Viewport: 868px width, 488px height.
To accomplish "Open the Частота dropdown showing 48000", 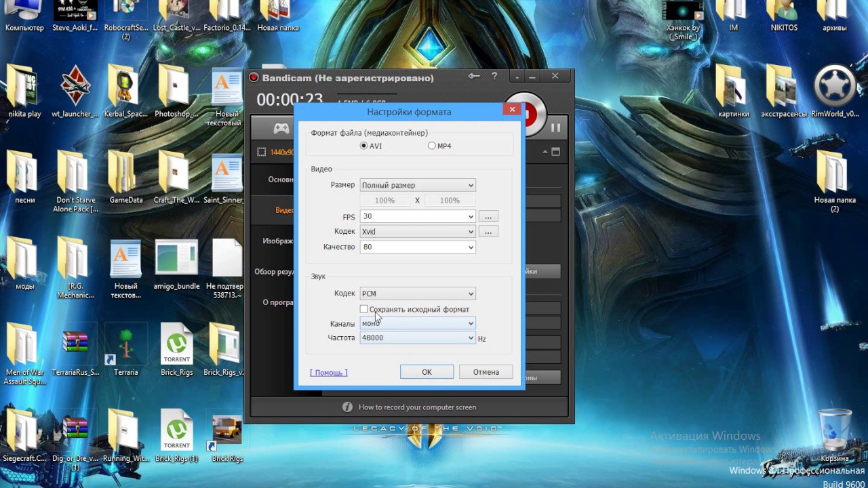I will (417, 338).
